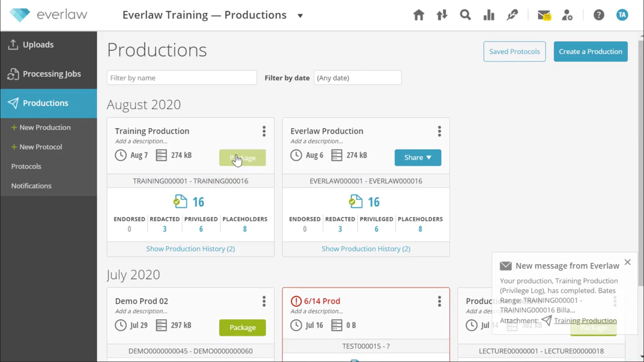Click Package on Training Production card

click(243, 158)
